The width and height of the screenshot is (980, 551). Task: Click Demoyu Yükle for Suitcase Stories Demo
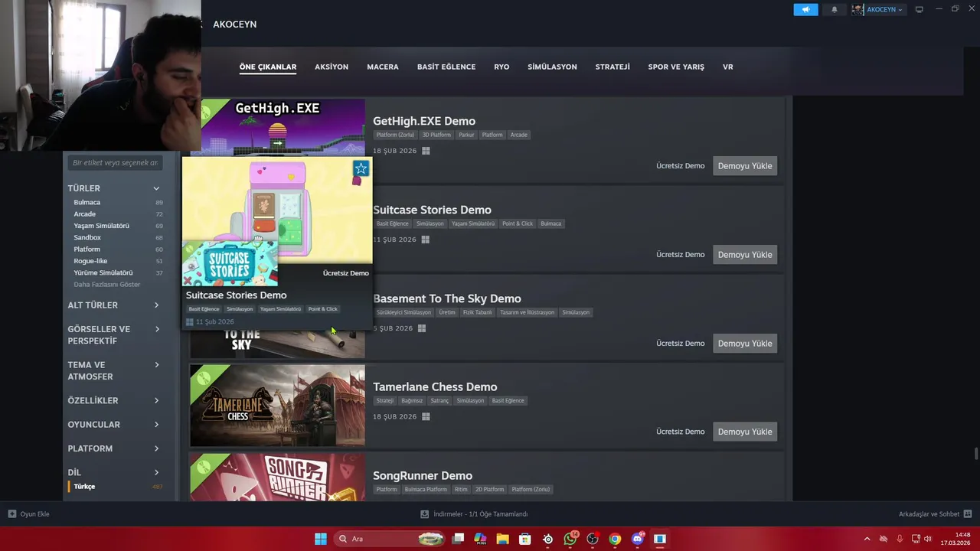(x=745, y=255)
